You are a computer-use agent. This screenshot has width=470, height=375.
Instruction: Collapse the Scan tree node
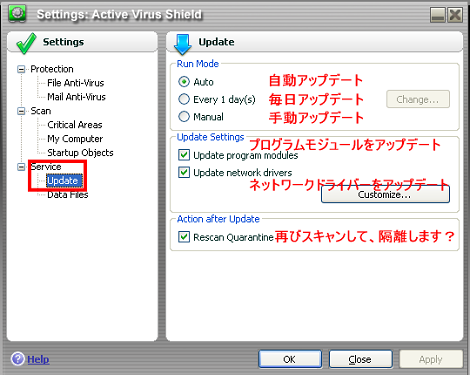[x=21, y=111]
